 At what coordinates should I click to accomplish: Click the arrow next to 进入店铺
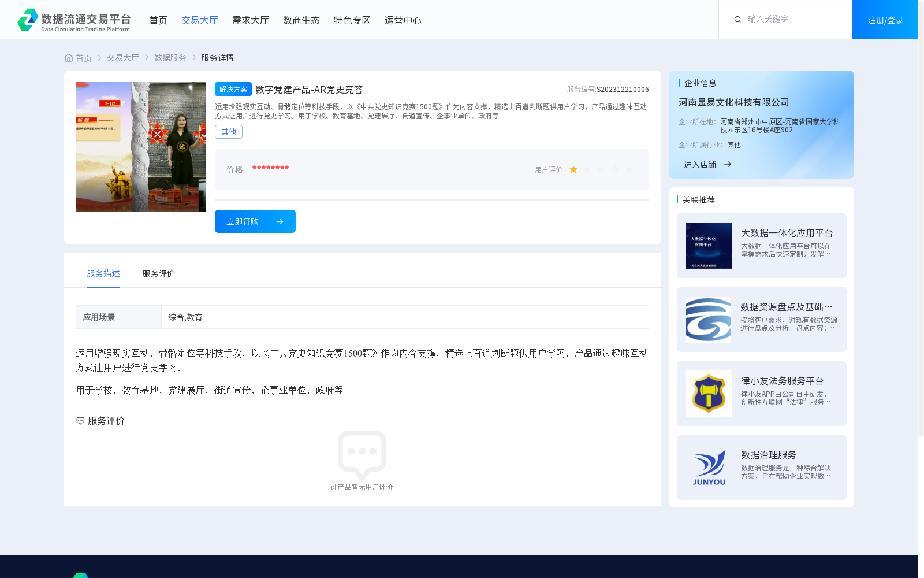point(728,165)
